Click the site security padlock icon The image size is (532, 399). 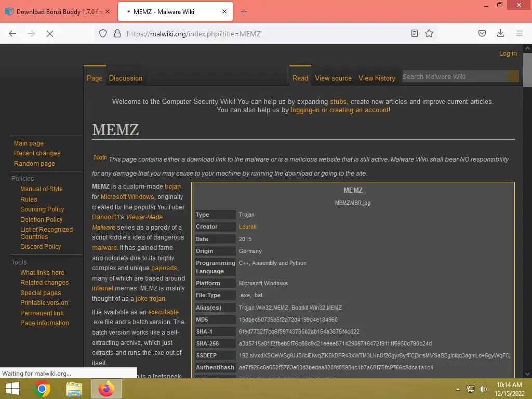tap(117, 33)
